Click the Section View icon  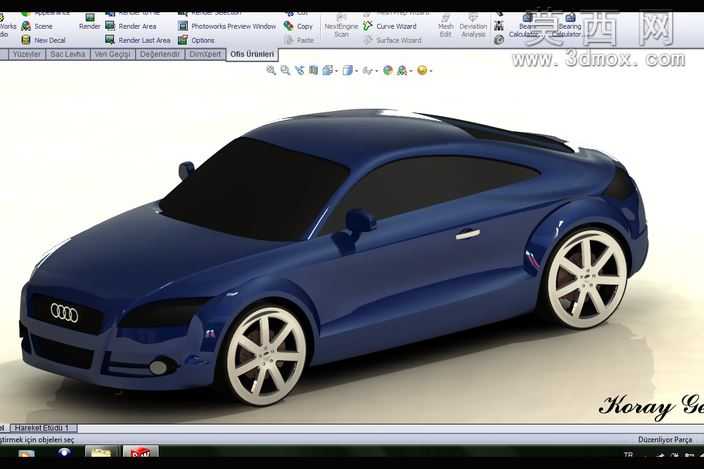pyautogui.click(x=313, y=70)
